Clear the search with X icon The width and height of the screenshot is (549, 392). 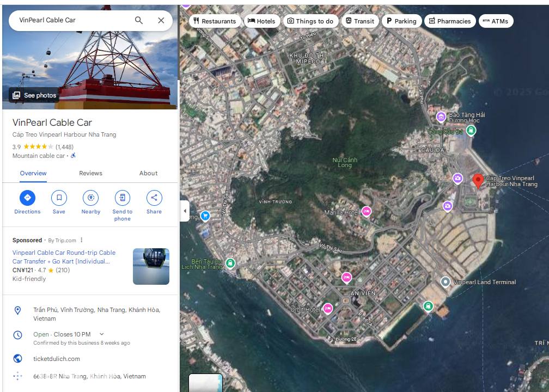(x=161, y=20)
